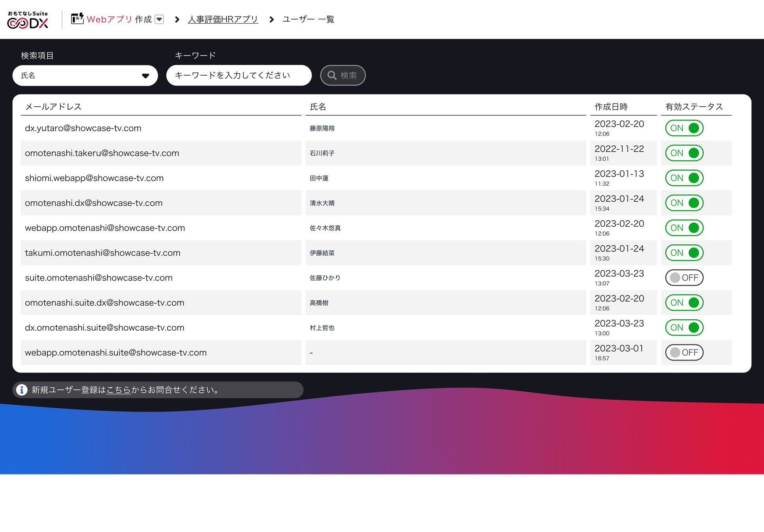Image resolution: width=764 pixels, height=532 pixels.
Task: Switch off the 村上哲也 ON toggle
Action: (684, 327)
